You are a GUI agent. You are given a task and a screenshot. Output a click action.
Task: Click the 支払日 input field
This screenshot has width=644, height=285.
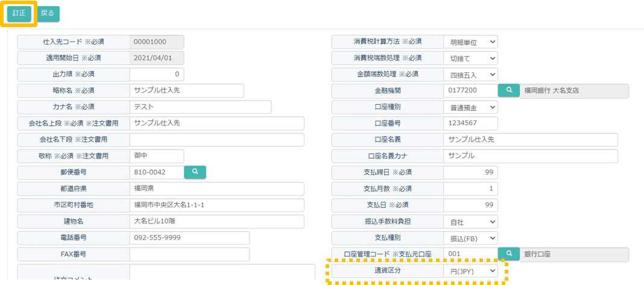coord(471,205)
